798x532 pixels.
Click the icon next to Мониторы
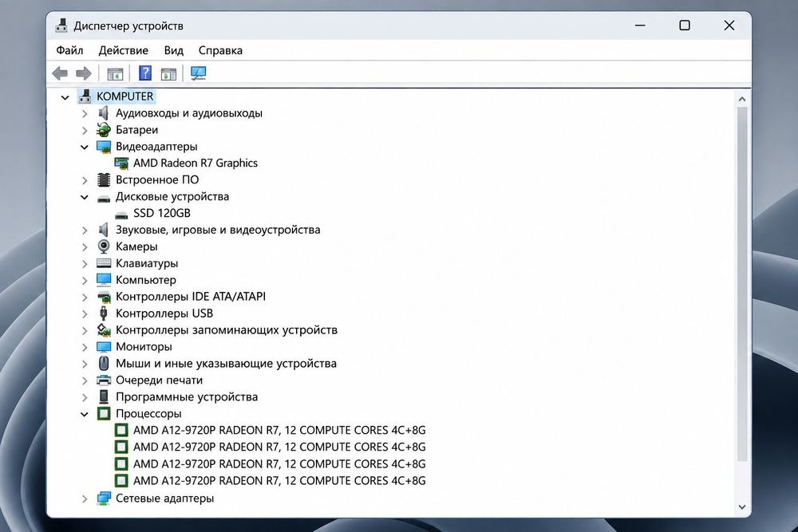pyautogui.click(x=104, y=347)
